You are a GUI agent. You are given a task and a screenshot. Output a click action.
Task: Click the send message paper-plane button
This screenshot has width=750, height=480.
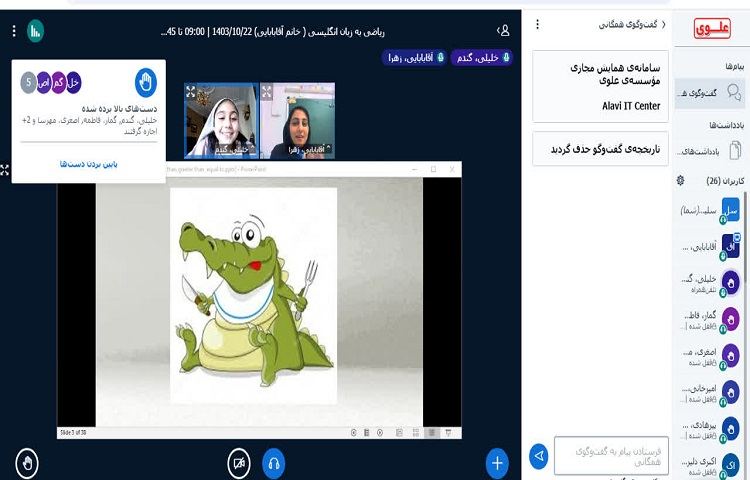(539, 456)
